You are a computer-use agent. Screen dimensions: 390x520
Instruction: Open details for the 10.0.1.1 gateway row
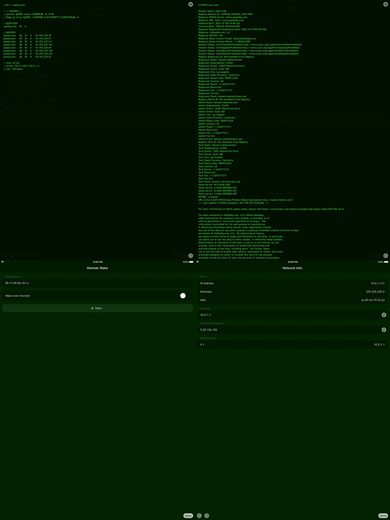384,315
